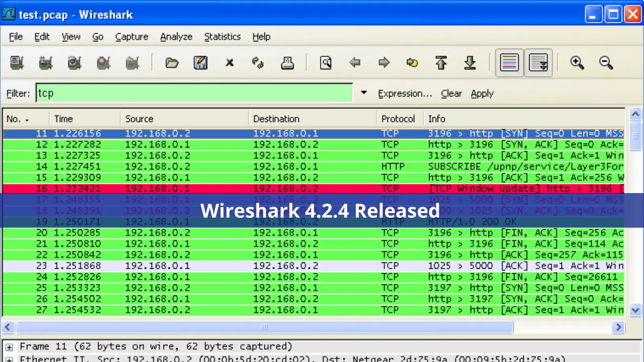Click the horizontal scrollbar thumb
The height and width of the screenshot is (362, 644).
click(x=264, y=327)
